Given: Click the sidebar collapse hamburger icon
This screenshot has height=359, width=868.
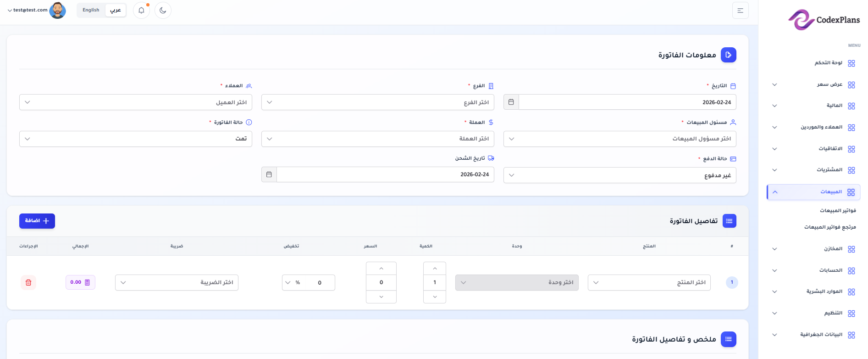Looking at the screenshot, I should pos(740,11).
